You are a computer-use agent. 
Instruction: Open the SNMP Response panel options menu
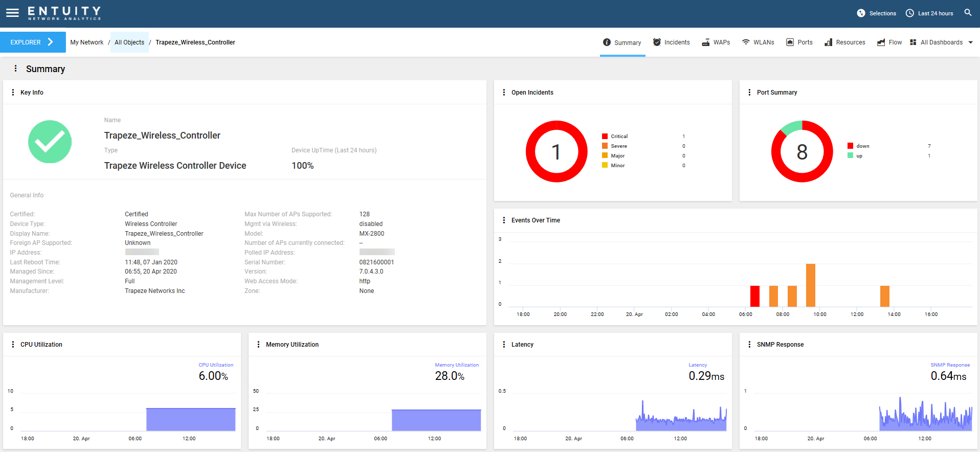pyautogui.click(x=749, y=345)
